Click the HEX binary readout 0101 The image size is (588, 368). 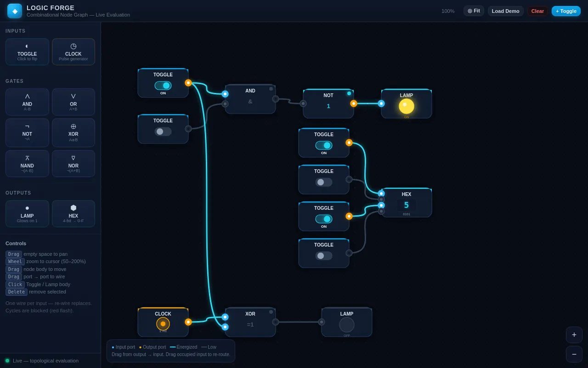(x=407, y=214)
